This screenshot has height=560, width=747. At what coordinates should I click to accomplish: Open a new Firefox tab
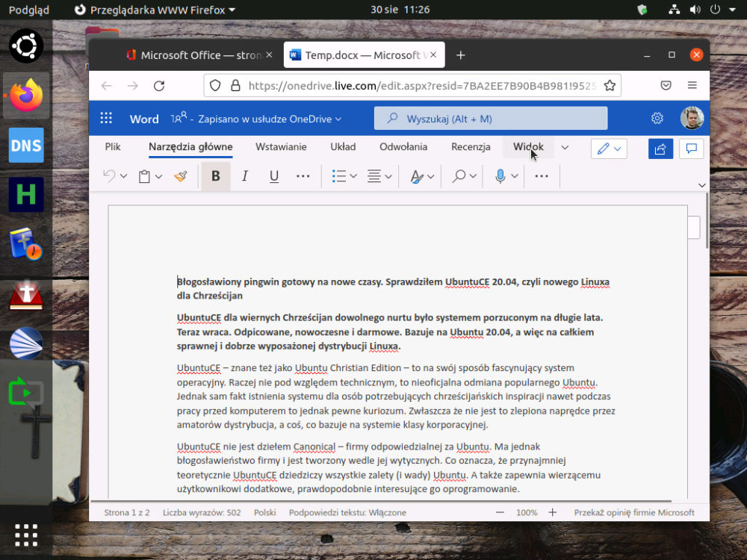tap(460, 55)
